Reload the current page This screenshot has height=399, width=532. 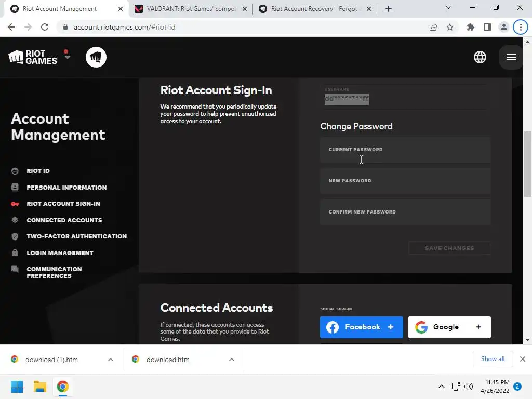(x=45, y=27)
